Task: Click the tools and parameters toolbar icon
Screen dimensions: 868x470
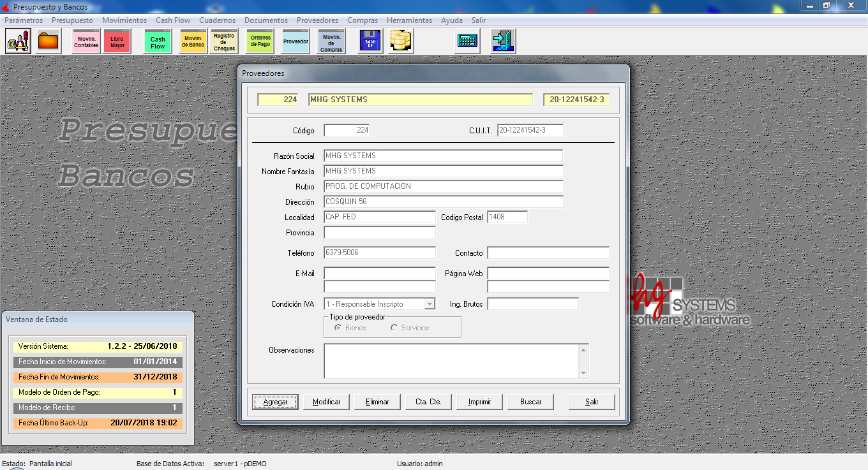Action: 19,41
